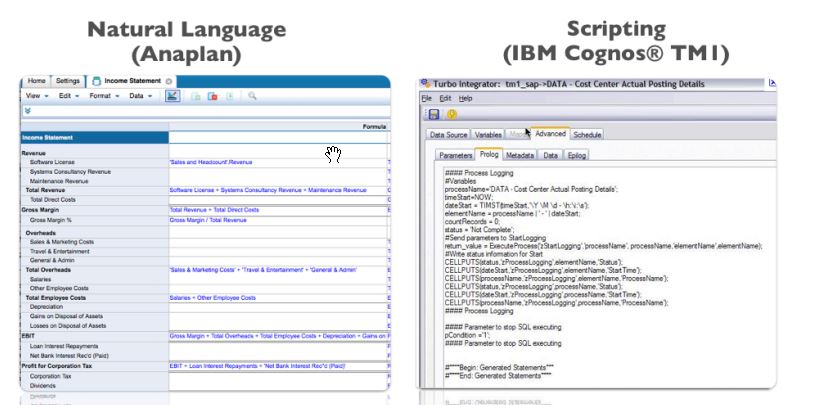The height and width of the screenshot is (405, 818).
Task: Click the Salaries + Other Employee Costs formula
Action: (x=212, y=298)
